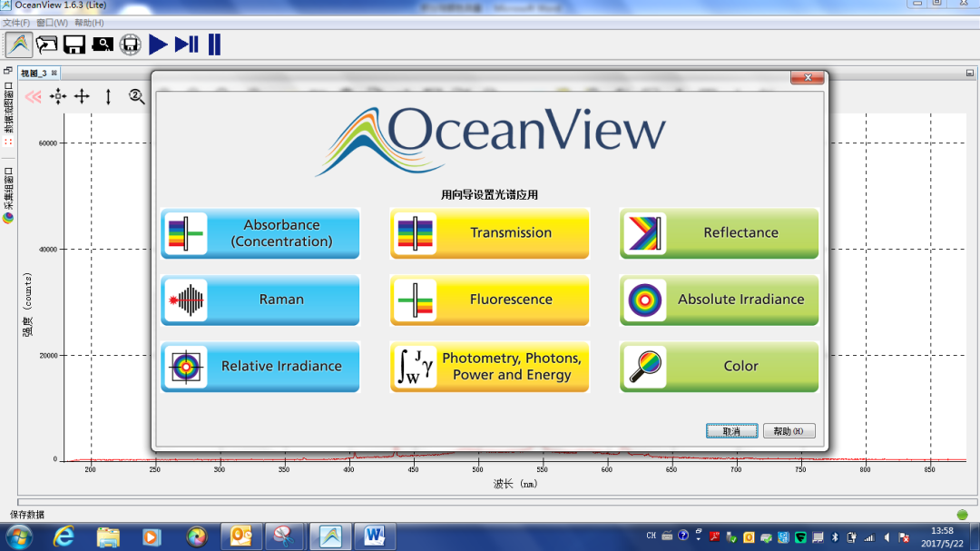Viewport: 980px width, 551px height.
Task: Close the wizard dialog with red X
Action: tap(807, 78)
